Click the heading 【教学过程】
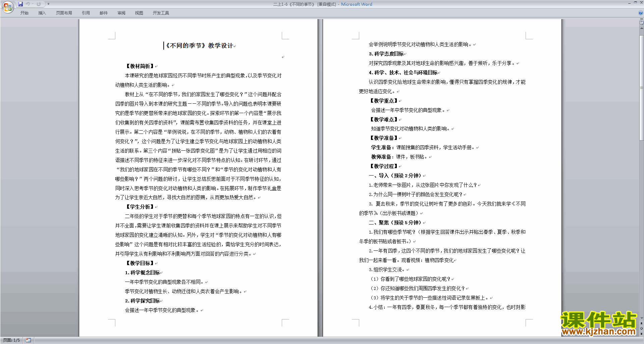644x344 pixels. (384, 166)
